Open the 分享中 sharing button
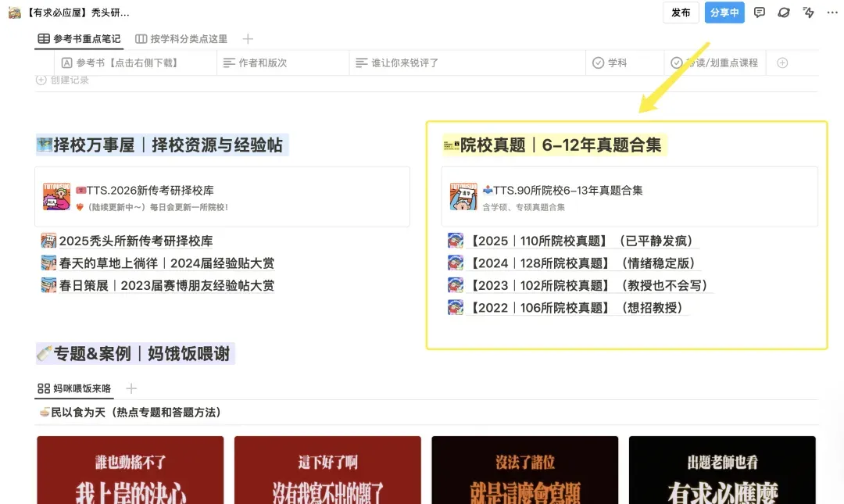This screenshot has width=844, height=504. click(x=724, y=13)
